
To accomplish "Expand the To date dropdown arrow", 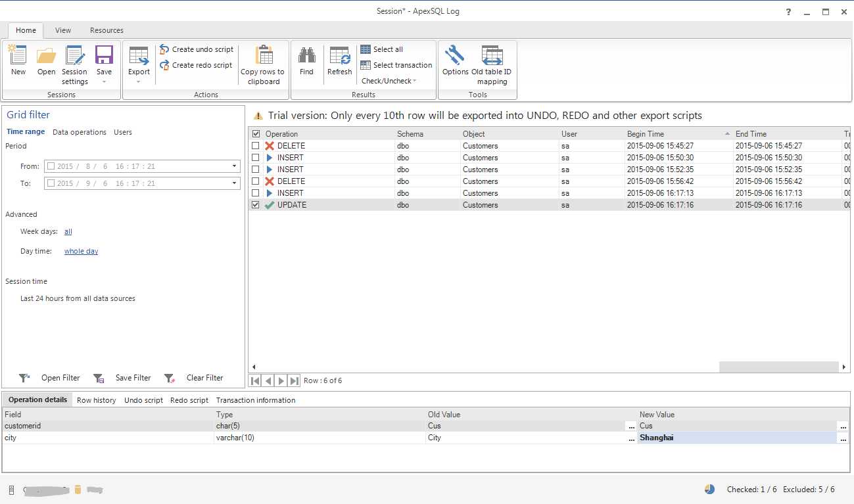I will click(x=234, y=183).
